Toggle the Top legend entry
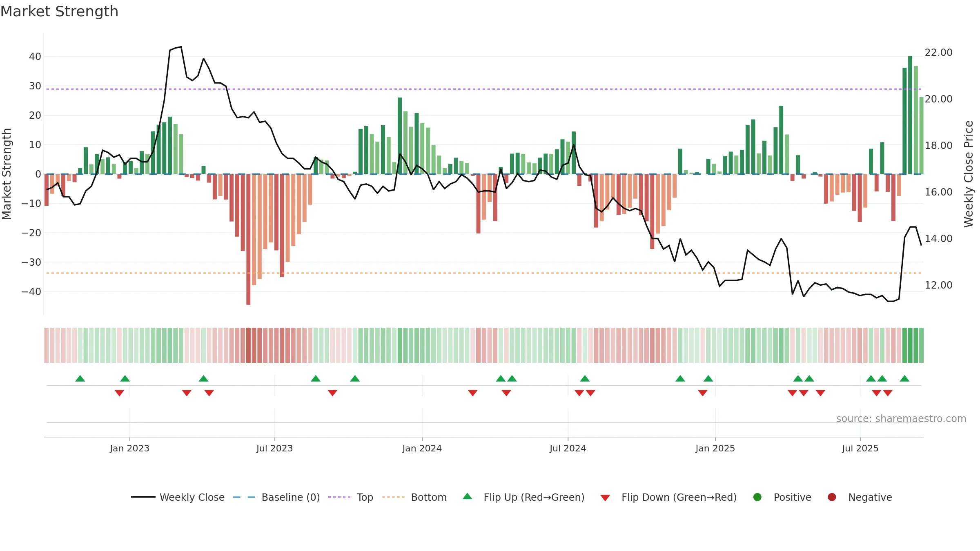Viewport: 980px width, 551px height. 351,497
